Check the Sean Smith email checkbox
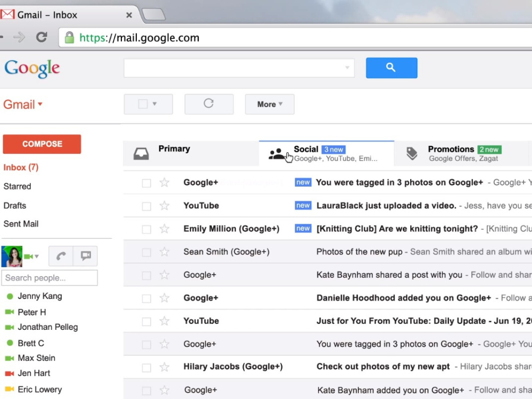Screen dimensions: 532x399 pos(147,252)
